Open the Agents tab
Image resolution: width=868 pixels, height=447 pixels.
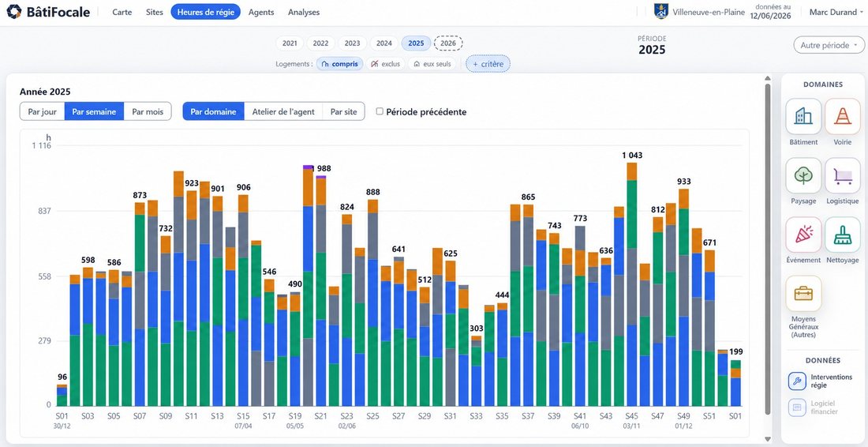261,12
